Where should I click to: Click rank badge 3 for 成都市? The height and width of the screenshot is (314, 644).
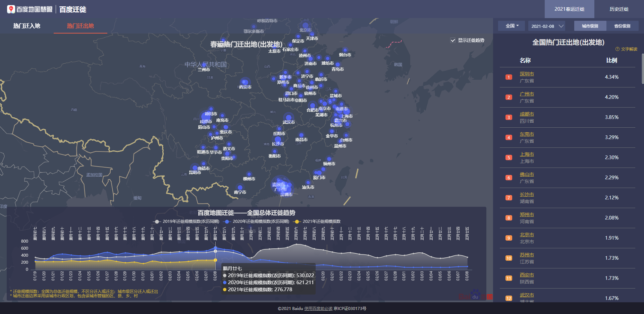(x=508, y=117)
